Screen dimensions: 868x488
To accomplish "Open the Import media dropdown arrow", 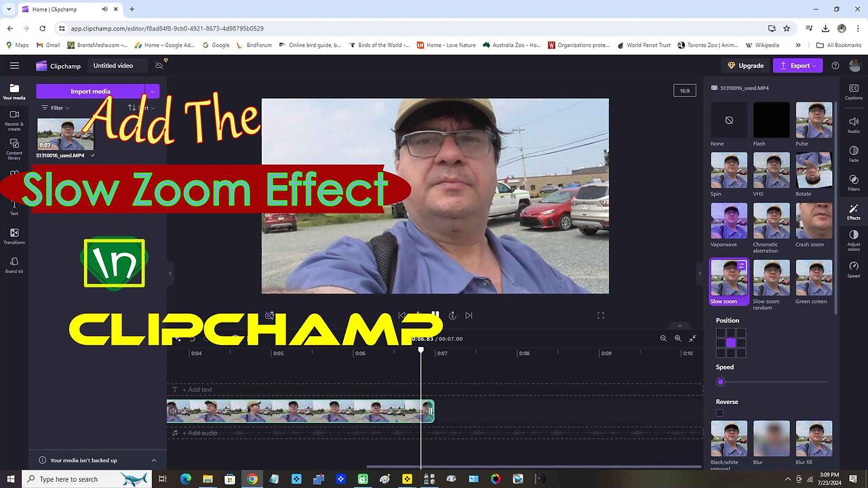I will click(153, 91).
